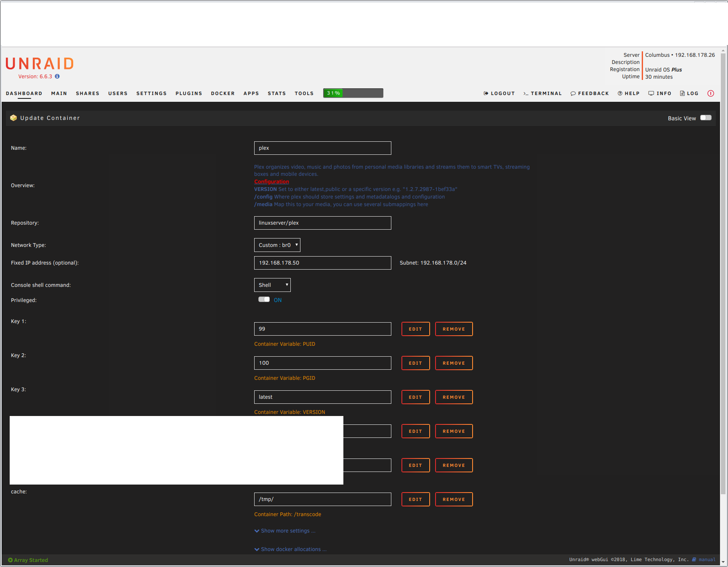This screenshot has height=567, width=728.
Task: Click the Key 3 value field latest
Action: click(x=323, y=397)
